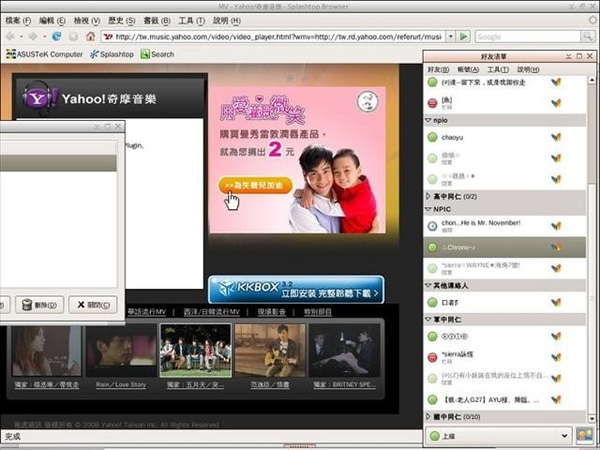Screen dimensions: 600x450
Task: Play the Rain / Love Story video thumbnail
Action: point(121,350)
